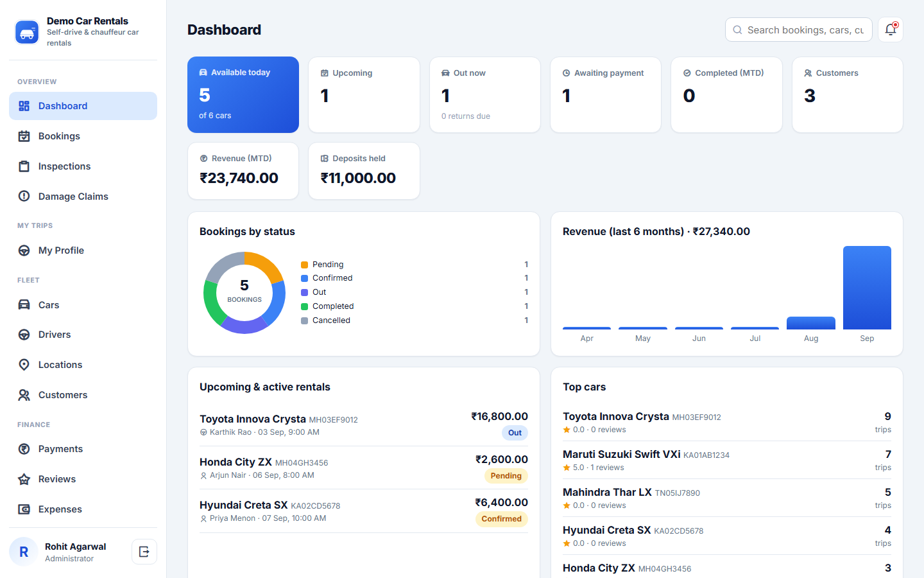Click the Cancelled gray legend swatch
This screenshot has width=924, height=578.
click(x=305, y=320)
